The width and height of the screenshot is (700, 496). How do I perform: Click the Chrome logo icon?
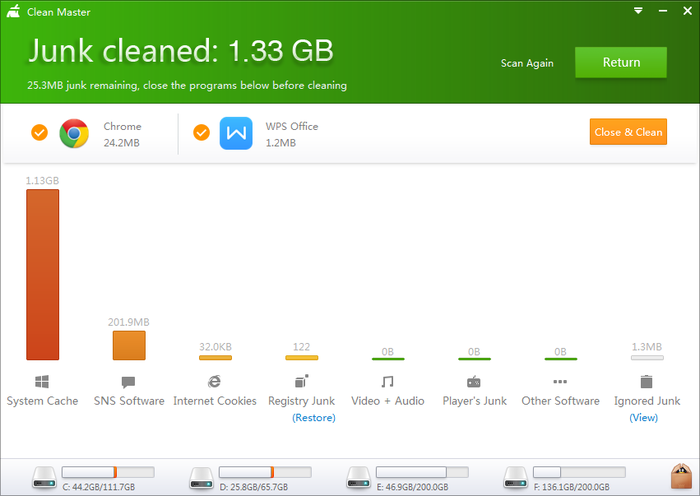click(x=74, y=133)
